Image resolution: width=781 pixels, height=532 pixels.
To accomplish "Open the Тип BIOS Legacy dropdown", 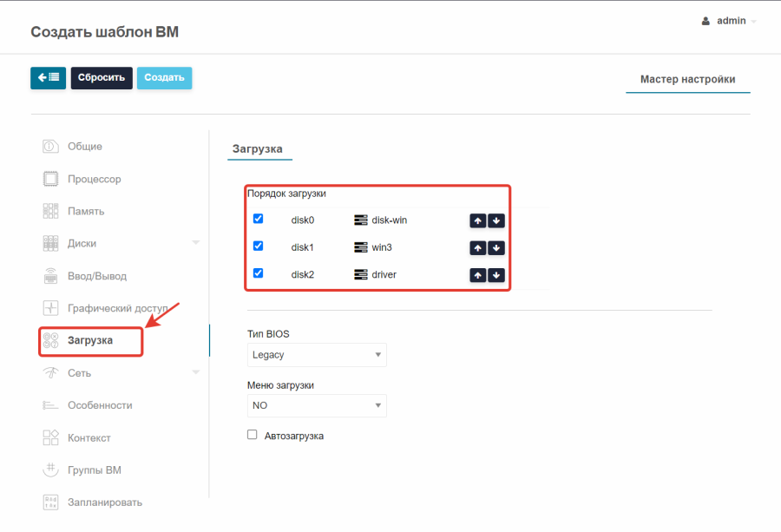I will (x=317, y=355).
